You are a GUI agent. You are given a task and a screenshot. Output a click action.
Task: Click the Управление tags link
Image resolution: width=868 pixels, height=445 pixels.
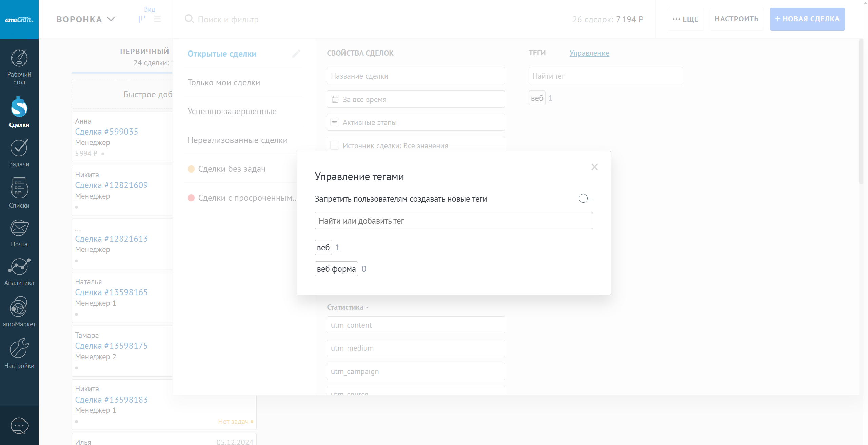tap(589, 53)
